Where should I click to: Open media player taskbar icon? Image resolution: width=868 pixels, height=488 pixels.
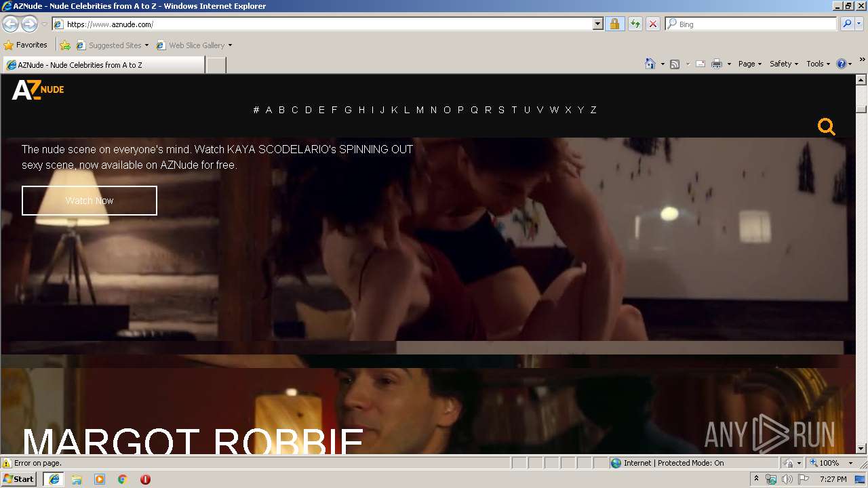pyautogui.click(x=100, y=479)
